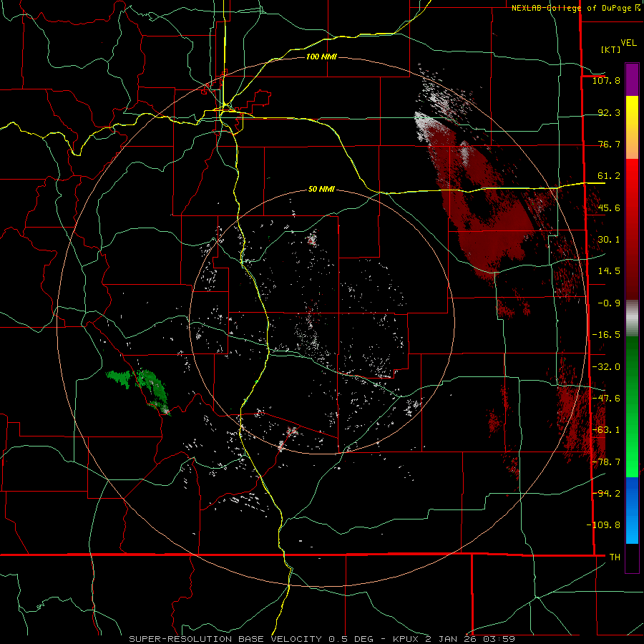Screen dimensions: 644x644
Task: Select the -78.7 scale value
Action: [x=606, y=462]
